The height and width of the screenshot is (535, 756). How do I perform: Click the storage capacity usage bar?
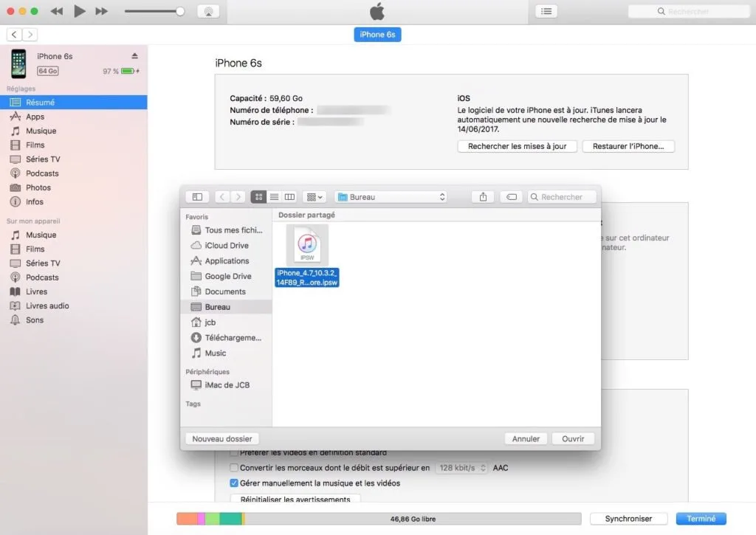(x=379, y=519)
